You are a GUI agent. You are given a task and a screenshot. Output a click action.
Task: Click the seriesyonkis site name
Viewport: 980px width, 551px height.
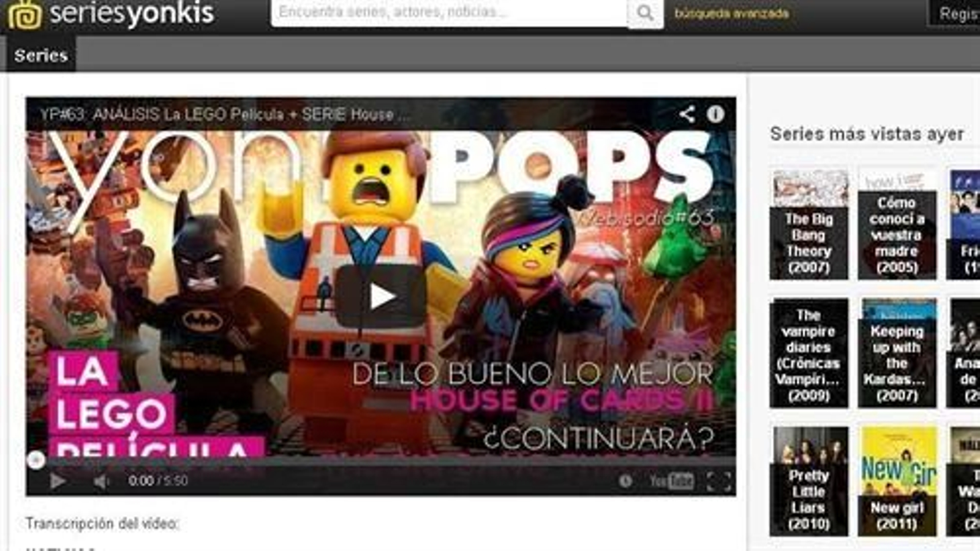[132, 13]
